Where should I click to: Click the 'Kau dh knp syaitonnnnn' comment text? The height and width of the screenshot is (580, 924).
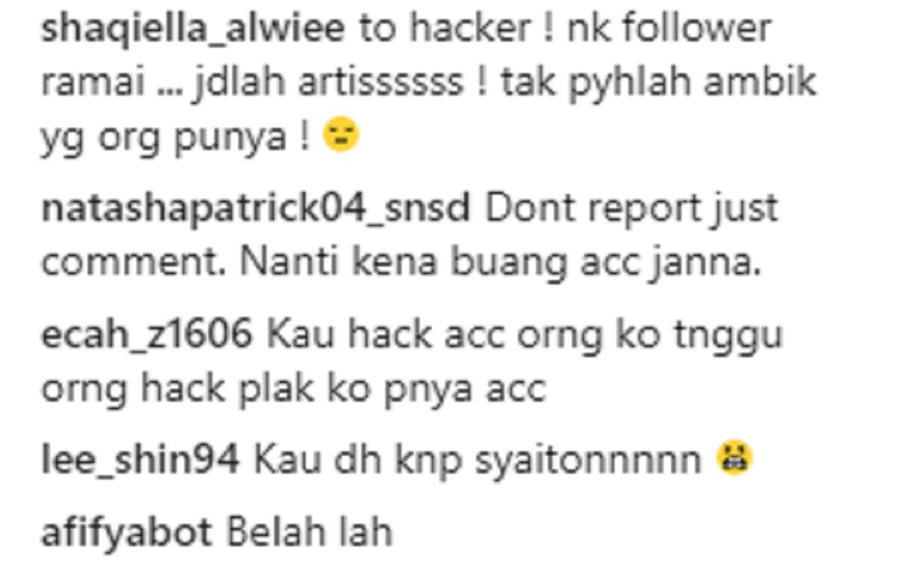[x=477, y=459]
